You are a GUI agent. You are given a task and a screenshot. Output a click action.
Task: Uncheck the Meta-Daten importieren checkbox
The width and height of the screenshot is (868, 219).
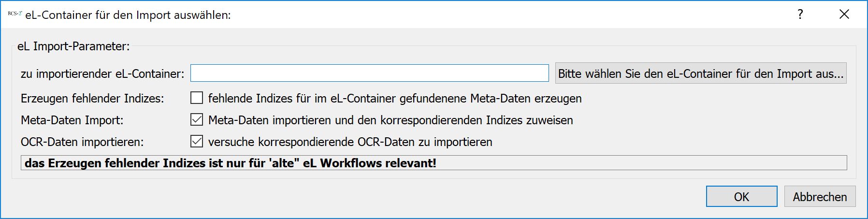pyautogui.click(x=197, y=120)
